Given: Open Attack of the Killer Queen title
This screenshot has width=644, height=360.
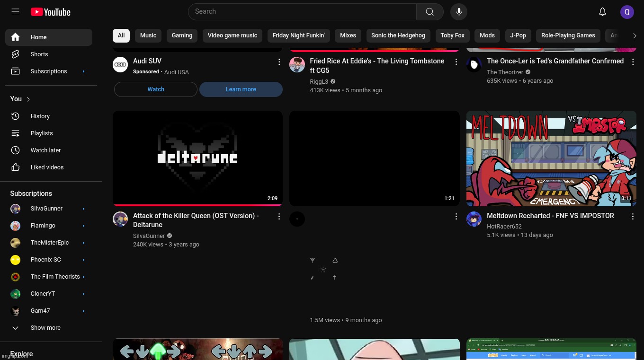Looking at the screenshot, I should tap(196, 220).
